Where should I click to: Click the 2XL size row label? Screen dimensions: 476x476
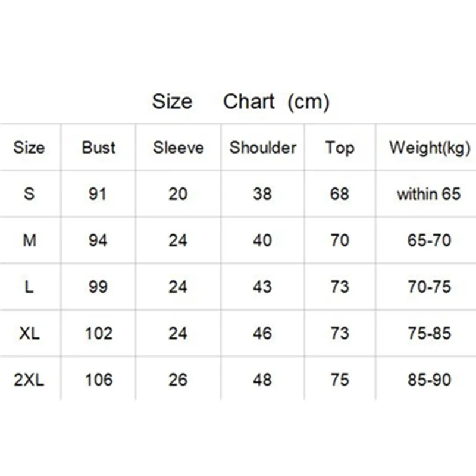(29, 380)
